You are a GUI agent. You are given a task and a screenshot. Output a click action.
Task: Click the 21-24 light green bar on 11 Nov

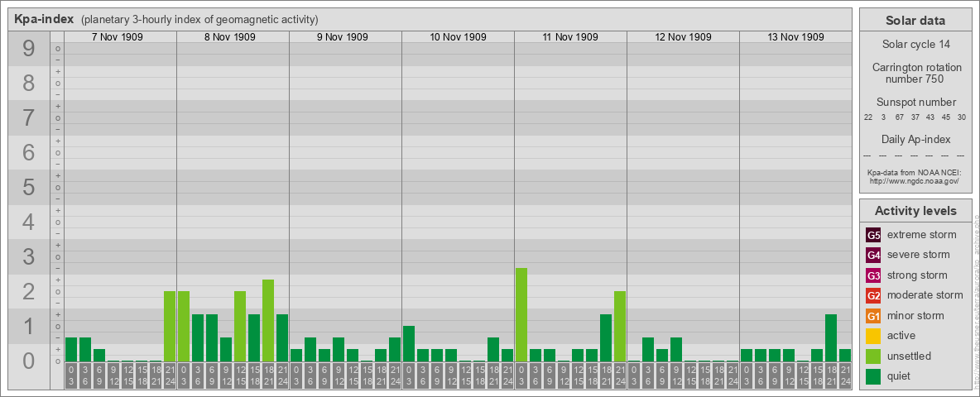619,326
